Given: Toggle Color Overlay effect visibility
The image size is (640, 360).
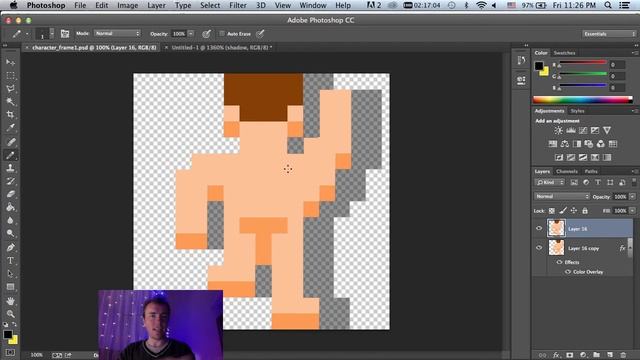Looking at the screenshot, I should (568, 272).
